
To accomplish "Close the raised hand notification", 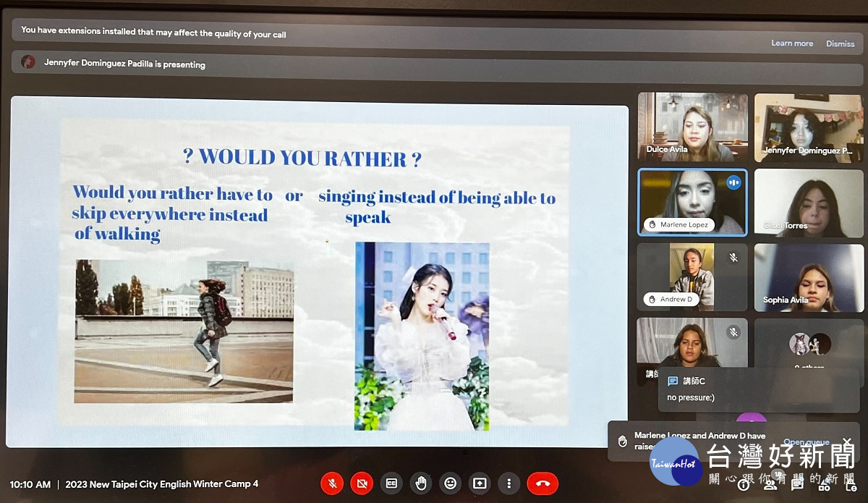I will 847,441.
